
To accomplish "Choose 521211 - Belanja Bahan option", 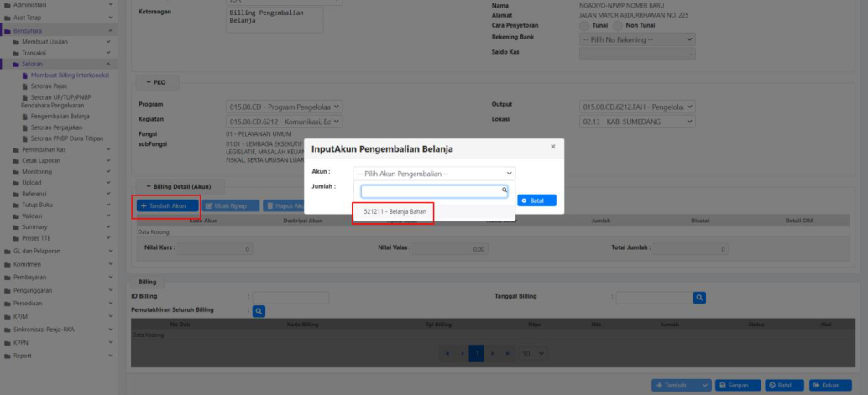I will 395,211.
